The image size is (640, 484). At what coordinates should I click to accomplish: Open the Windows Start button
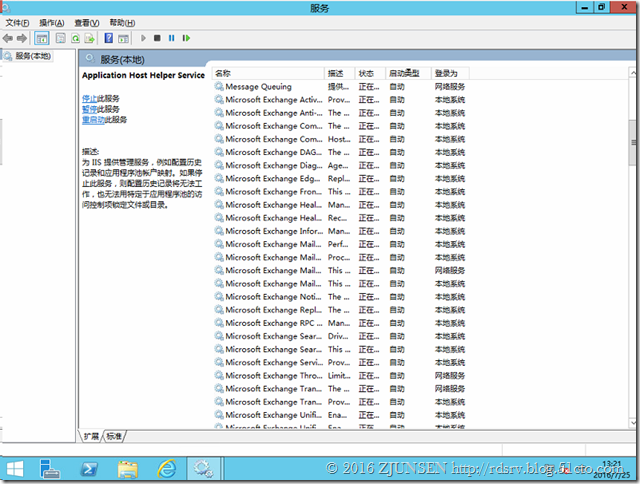click(x=15, y=469)
